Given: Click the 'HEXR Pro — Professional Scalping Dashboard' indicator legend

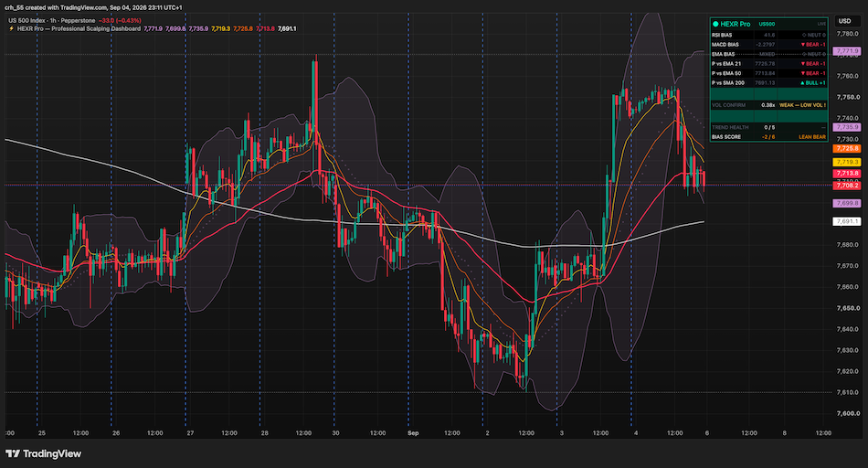Looking at the screenshot, I should click(x=79, y=28).
